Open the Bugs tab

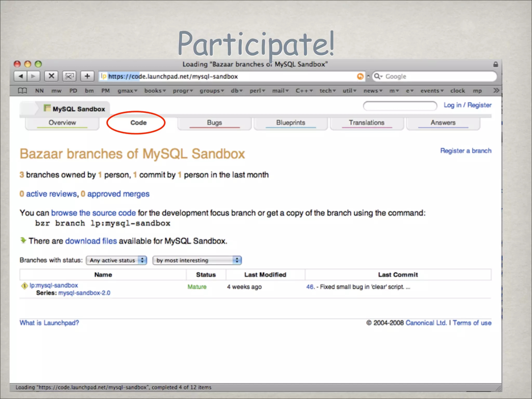(x=214, y=123)
